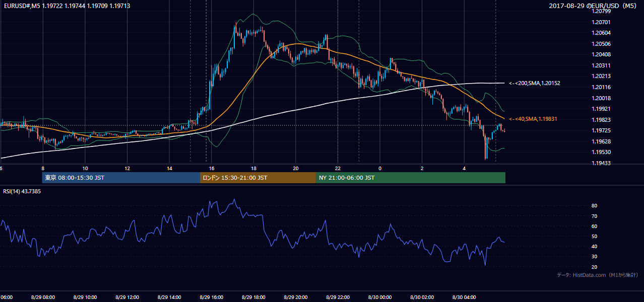Click RSI level 80 on scale
The height and width of the screenshot is (302, 644).
click(x=595, y=206)
